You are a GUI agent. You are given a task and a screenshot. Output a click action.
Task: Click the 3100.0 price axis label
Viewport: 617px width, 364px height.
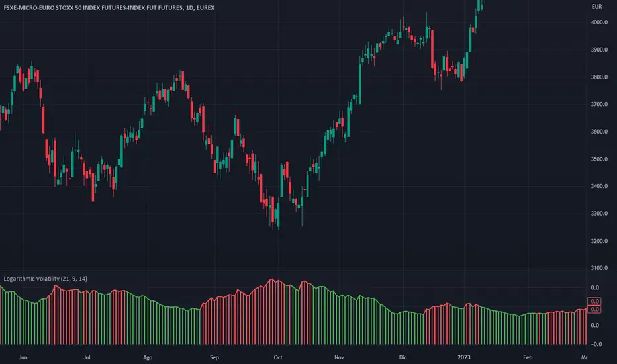click(x=599, y=268)
